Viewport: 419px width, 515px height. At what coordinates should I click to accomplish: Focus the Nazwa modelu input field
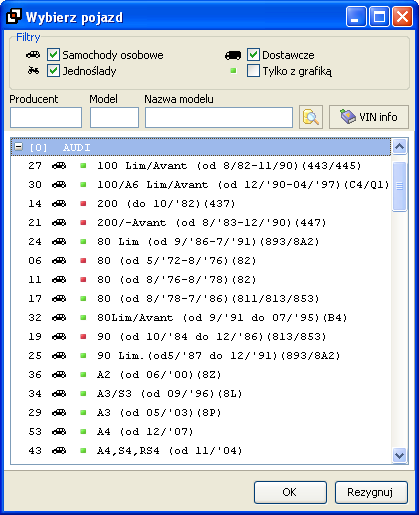pos(219,117)
